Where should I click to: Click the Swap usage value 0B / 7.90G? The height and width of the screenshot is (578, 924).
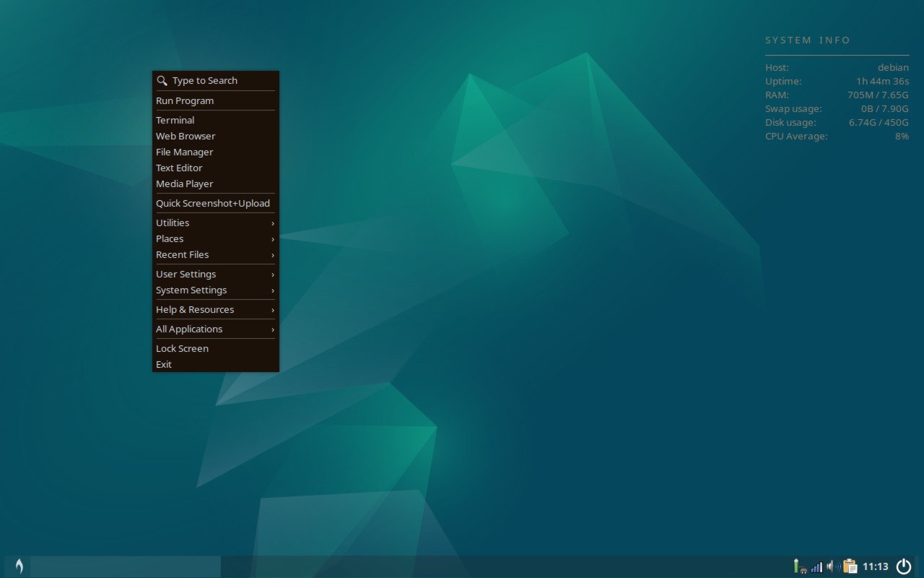(x=884, y=108)
